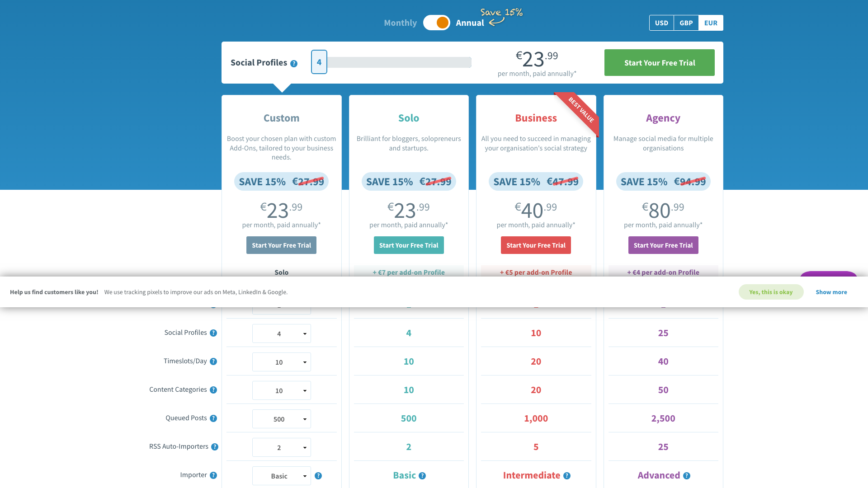Image resolution: width=868 pixels, height=488 pixels.
Task: Click the info icon next to Advanced importer
Action: click(x=687, y=476)
